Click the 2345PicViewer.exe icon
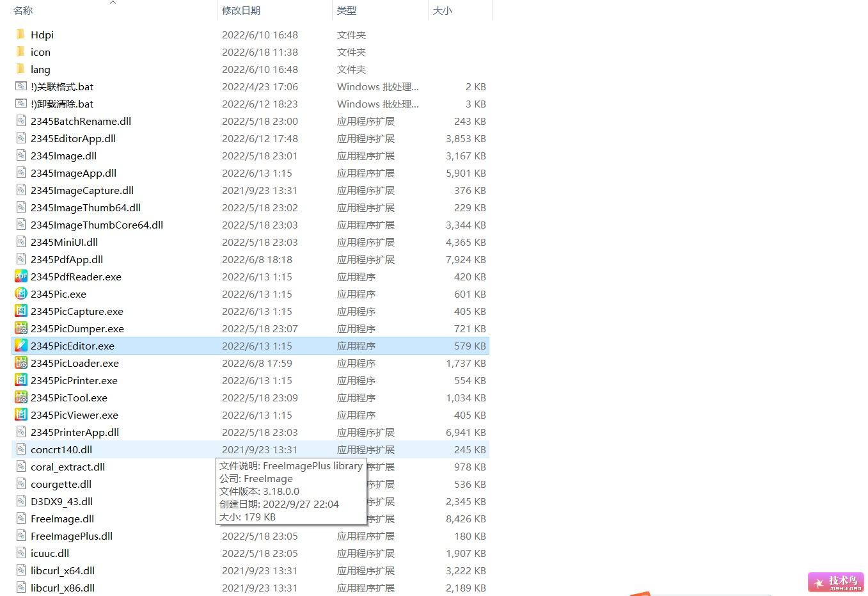The image size is (868, 596). pyautogui.click(x=20, y=415)
